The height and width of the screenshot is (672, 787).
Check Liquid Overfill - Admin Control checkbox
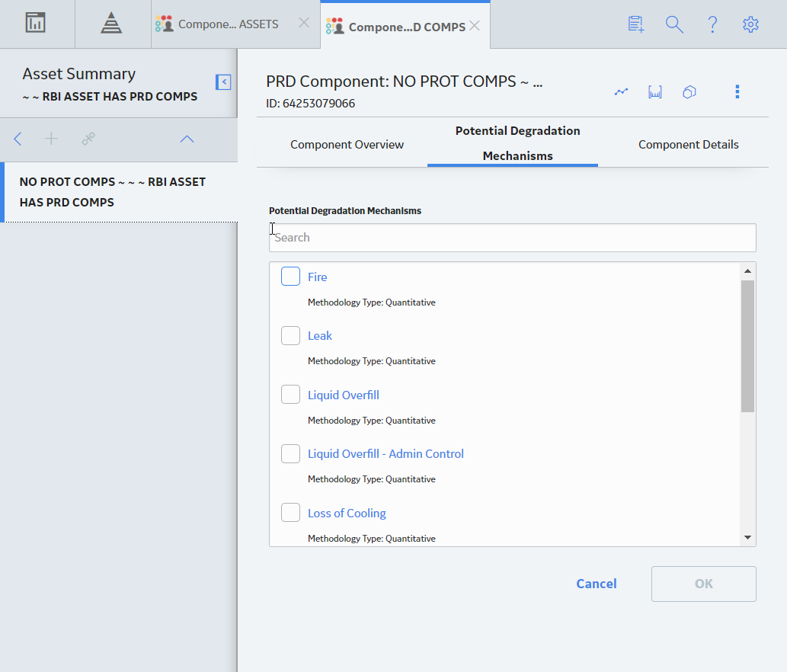point(290,453)
